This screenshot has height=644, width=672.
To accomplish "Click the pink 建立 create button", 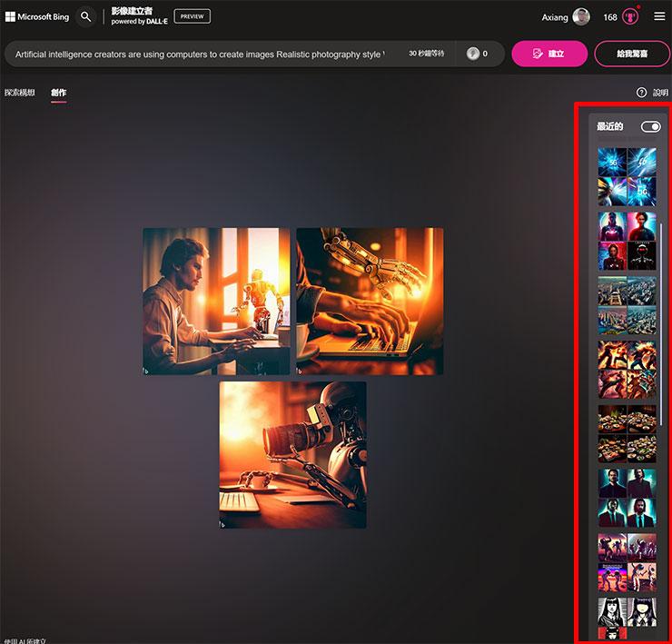I will (x=549, y=54).
